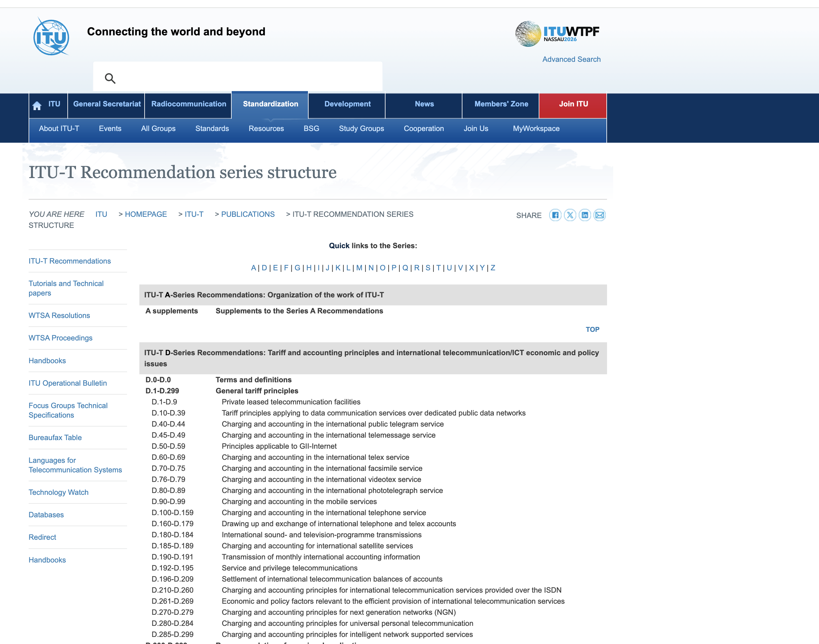
Task: Click 'Principles applicable to GII-Internet' row
Action: pos(279,447)
